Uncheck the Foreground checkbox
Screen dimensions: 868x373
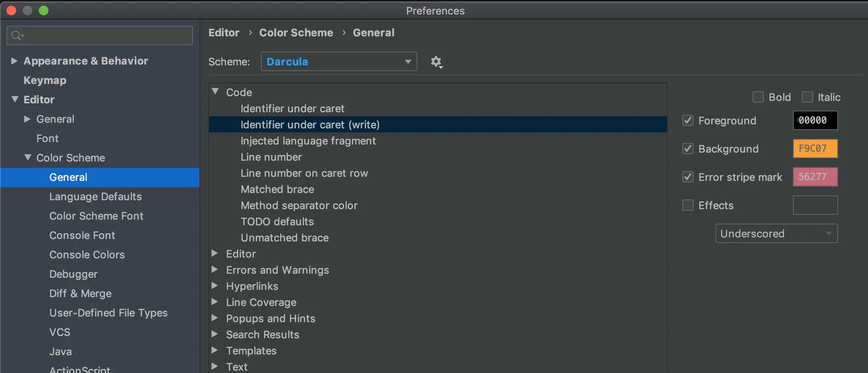click(x=688, y=120)
